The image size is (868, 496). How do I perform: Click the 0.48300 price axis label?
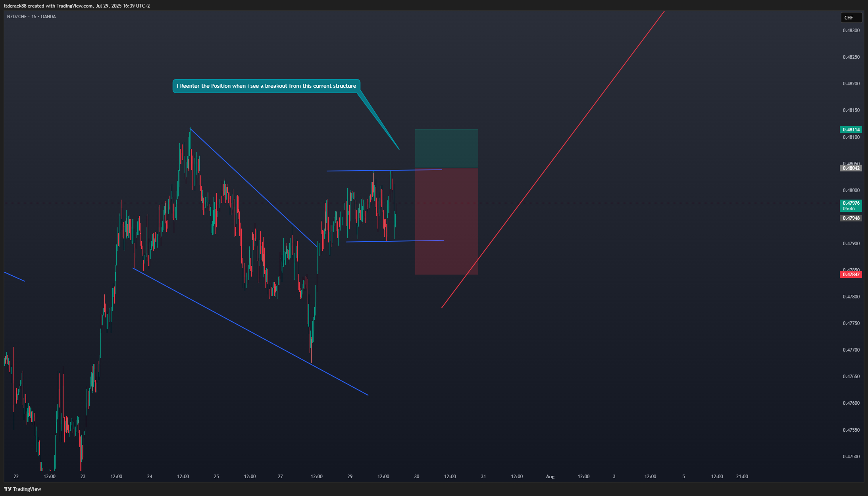(851, 31)
